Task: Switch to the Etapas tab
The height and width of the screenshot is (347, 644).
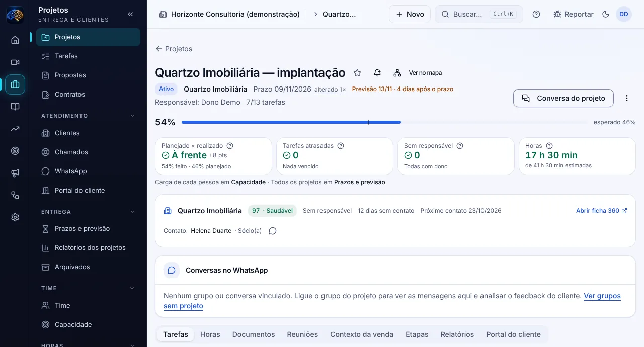Action: click(417, 334)
